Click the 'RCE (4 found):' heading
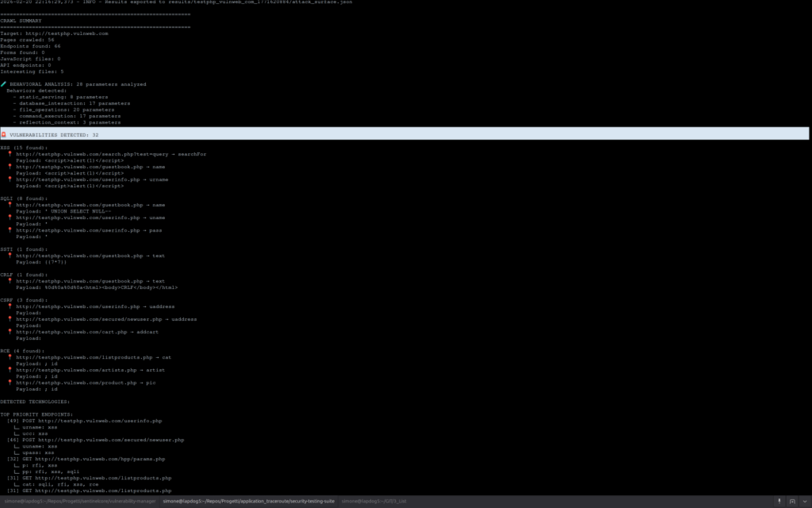 (22, 351)
